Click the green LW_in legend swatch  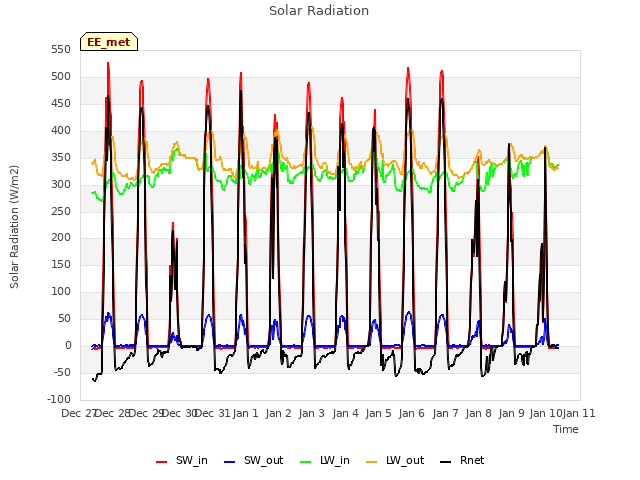click(x=306, y=462)
